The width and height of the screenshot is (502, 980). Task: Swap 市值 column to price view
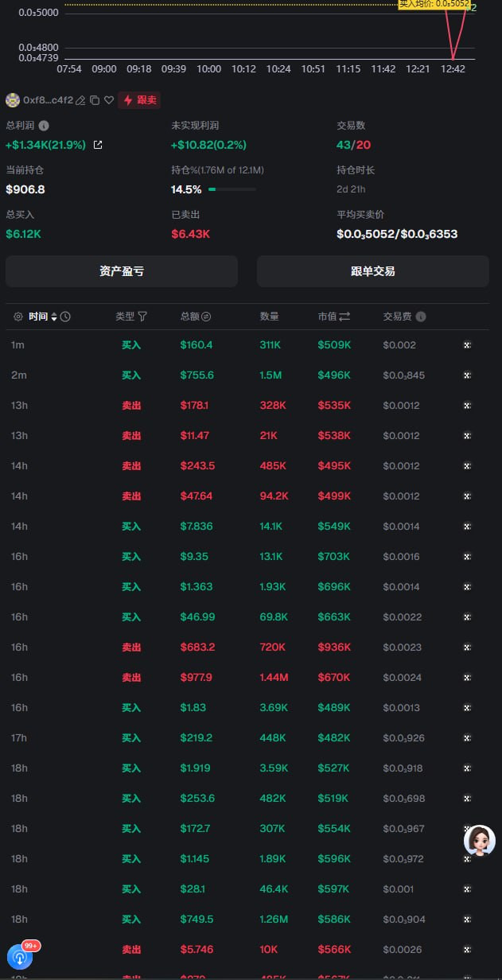[344, 317]
